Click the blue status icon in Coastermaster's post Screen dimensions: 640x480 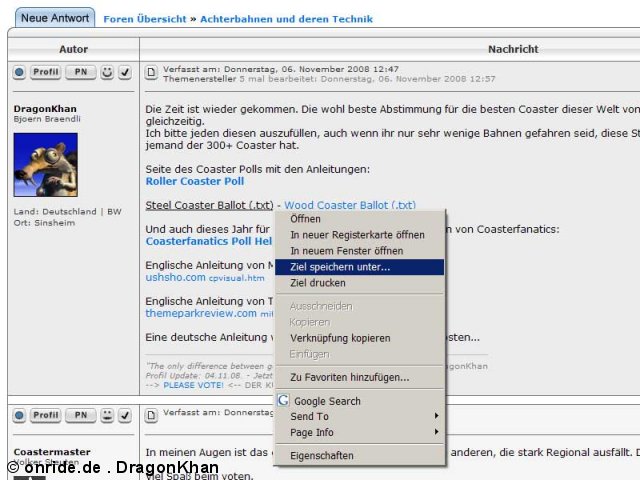[19, 416]
